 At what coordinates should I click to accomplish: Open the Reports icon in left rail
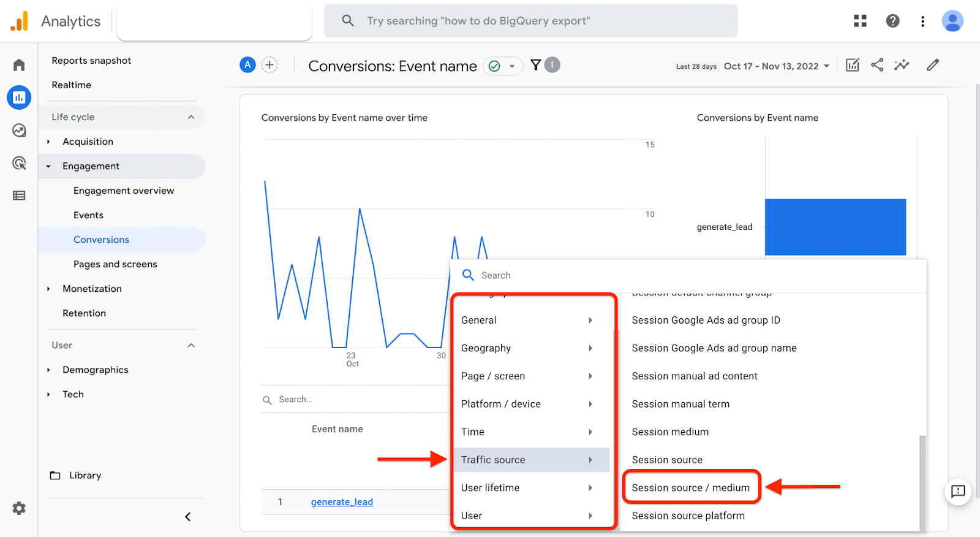(19, 97)
